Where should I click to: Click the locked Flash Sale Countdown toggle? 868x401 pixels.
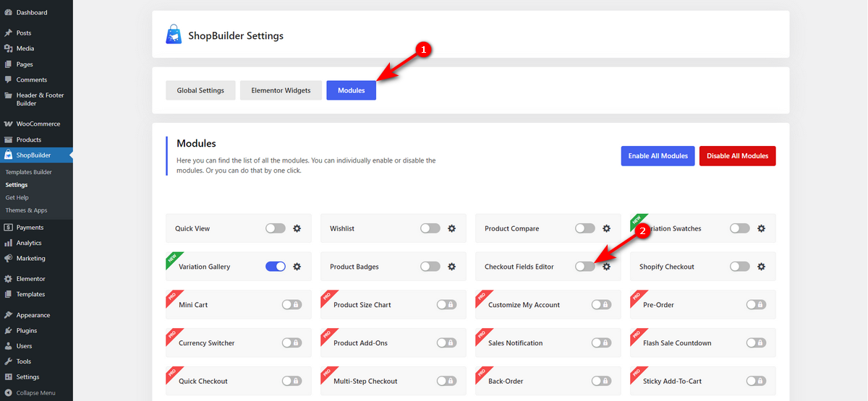click(x=756, y=343)
